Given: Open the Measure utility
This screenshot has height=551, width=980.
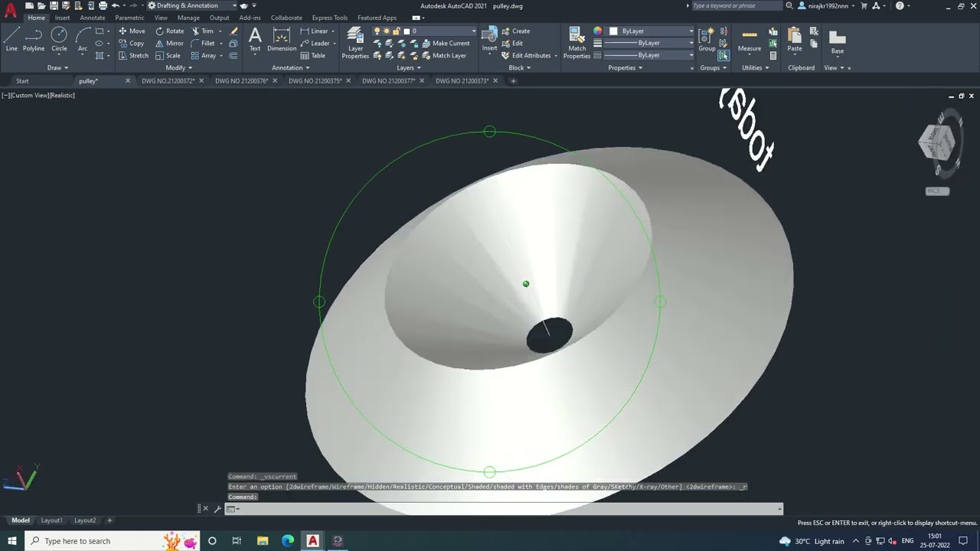Looking at the screenshot, I should click(750, 39).
